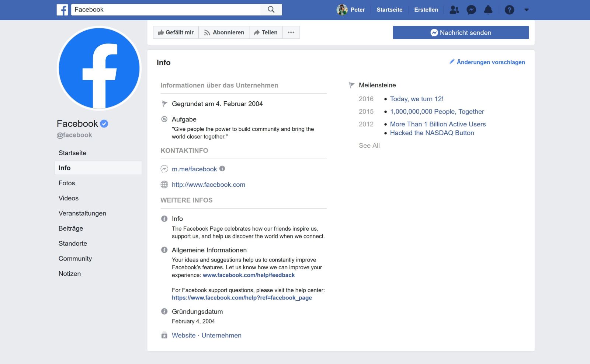
Task: Click the Aufgabe mission icon
Action: tap(164, 119)
